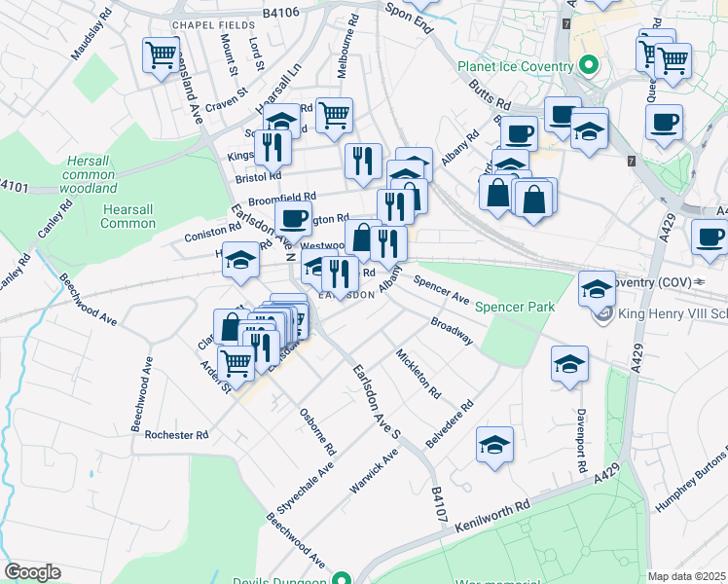Open the Planet Ice Coventry place pin
This screenshot has width=728, height=584.
click(x=588, y=66)
